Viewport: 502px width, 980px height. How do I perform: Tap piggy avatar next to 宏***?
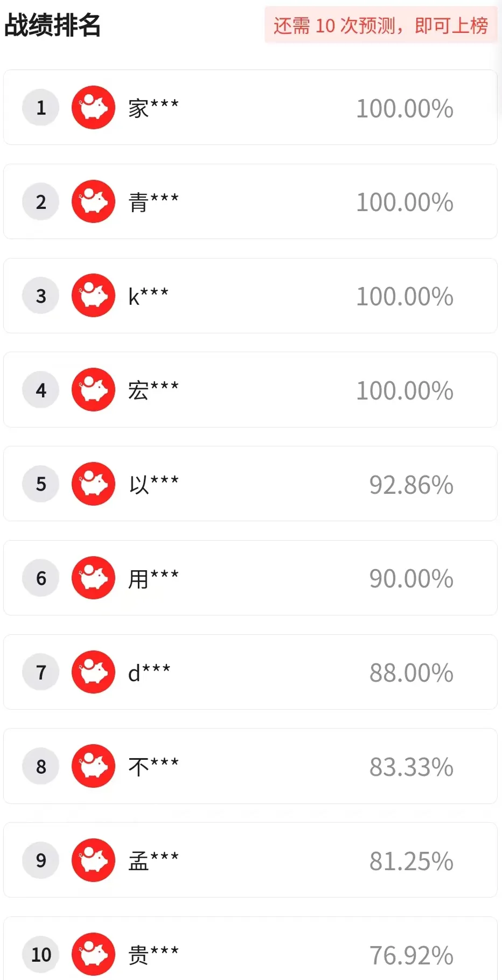(x=93, y=390)
